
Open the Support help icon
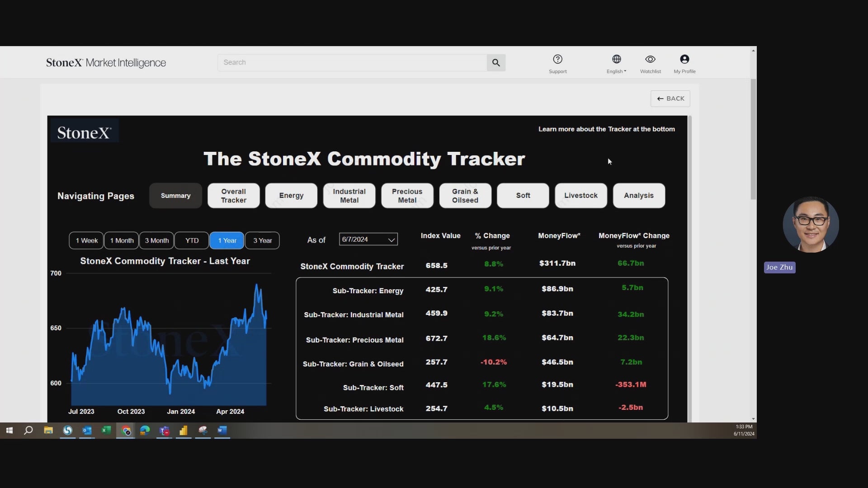pos(557,64)
